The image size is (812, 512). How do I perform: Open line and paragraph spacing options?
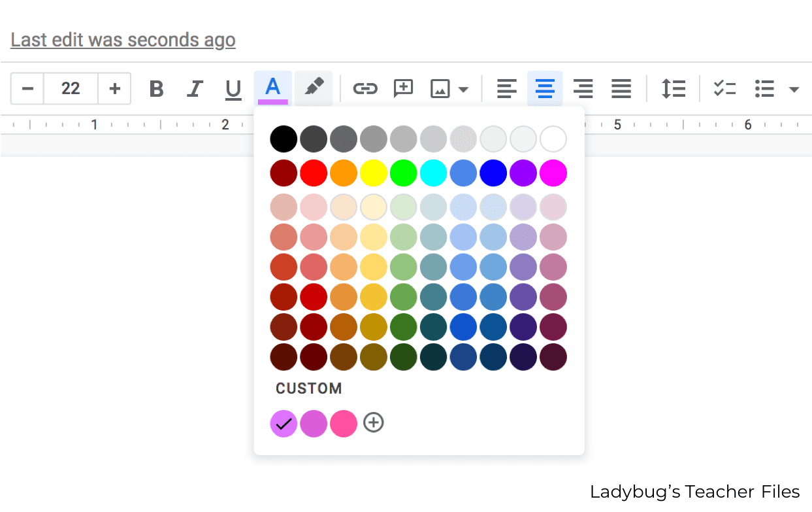click(x=674, y=88)
